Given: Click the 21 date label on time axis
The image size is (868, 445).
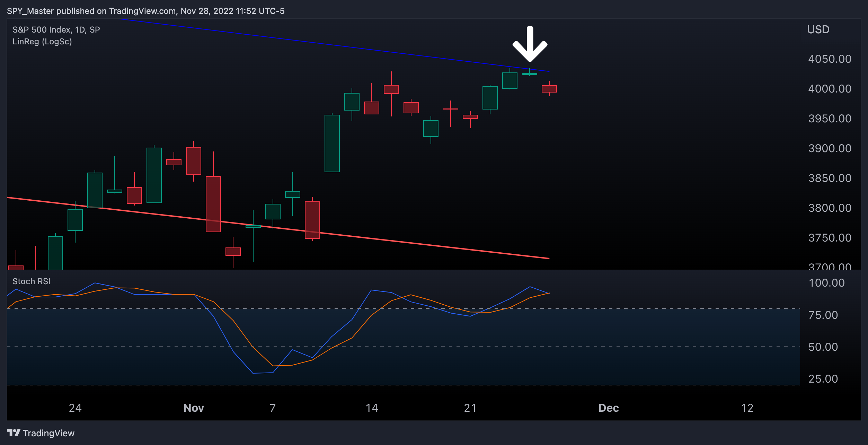Looking at the screenshot, I should [470, 408].
